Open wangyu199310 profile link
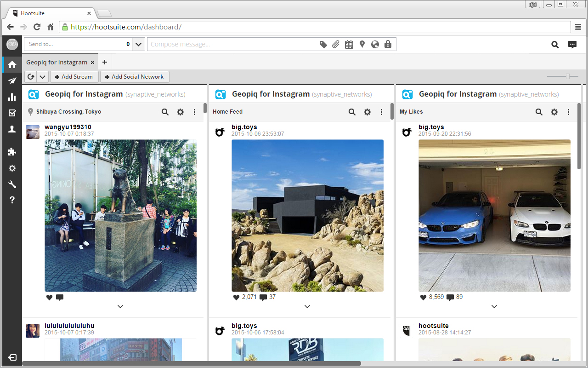Viewport: 588px width, 368px height. pos(68,127)
